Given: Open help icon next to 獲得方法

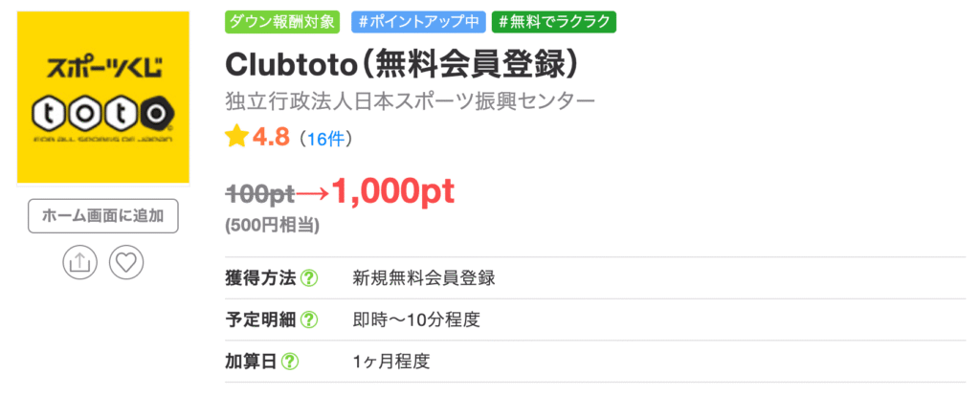Looking at the screenshot, I should [x=309, y=278].
